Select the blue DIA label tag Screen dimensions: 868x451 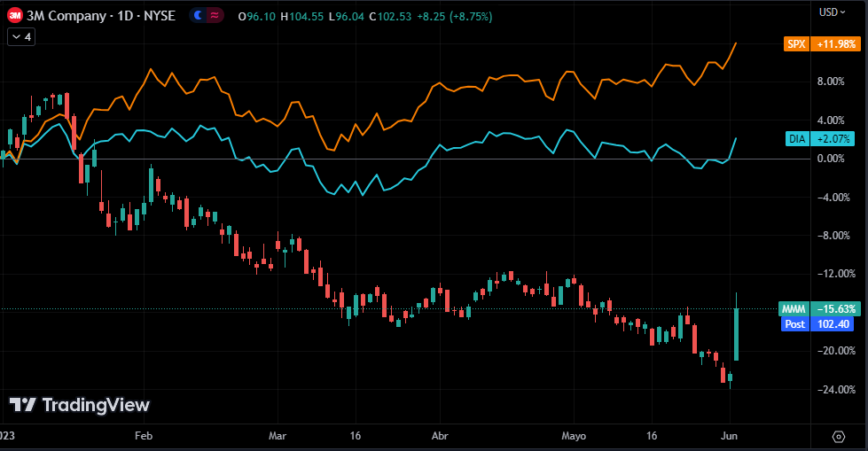coord(797,138)
